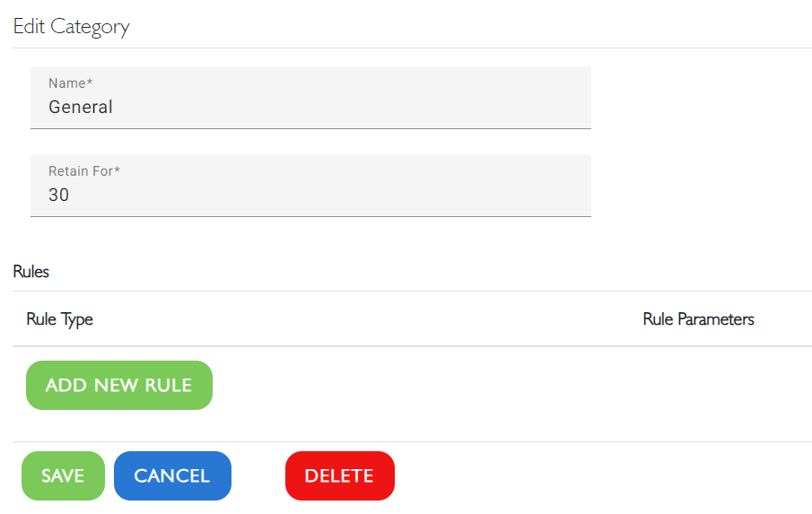Click the word General in Name field
Viewport: 812px width, 514px height.
tap(80, 107)
